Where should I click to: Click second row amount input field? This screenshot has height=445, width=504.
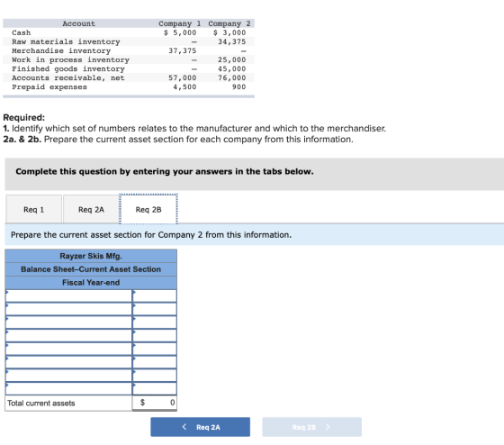pyautogui.click(x=155, y=309)
